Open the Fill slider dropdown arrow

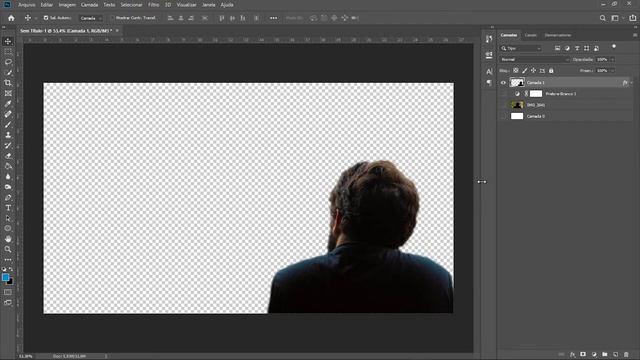pyautogui.click(x=612, y=71)
